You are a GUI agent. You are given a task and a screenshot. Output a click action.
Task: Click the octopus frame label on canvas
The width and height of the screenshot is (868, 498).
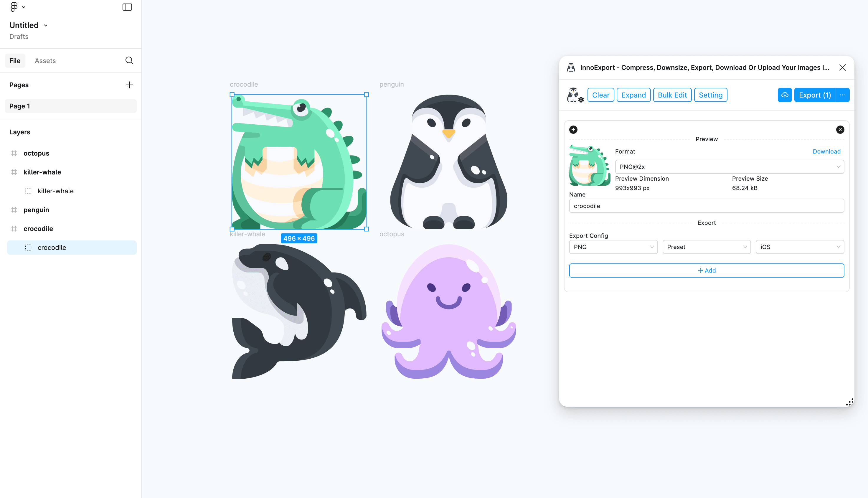[x=392, y=234]
